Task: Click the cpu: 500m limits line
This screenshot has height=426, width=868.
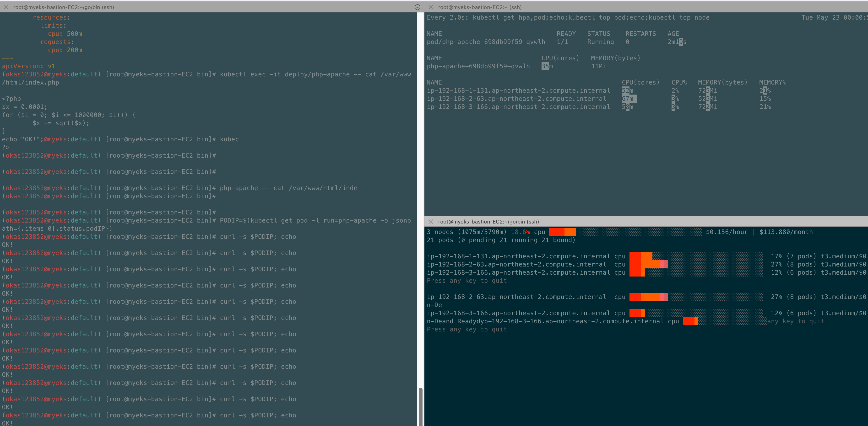Action: tap(65, 34)
